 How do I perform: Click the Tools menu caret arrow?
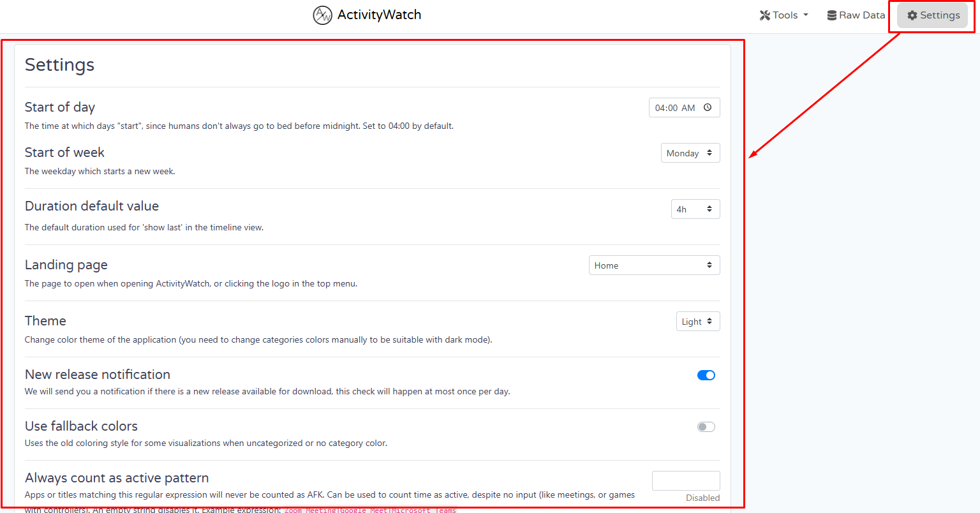click(x=806, y=15)
